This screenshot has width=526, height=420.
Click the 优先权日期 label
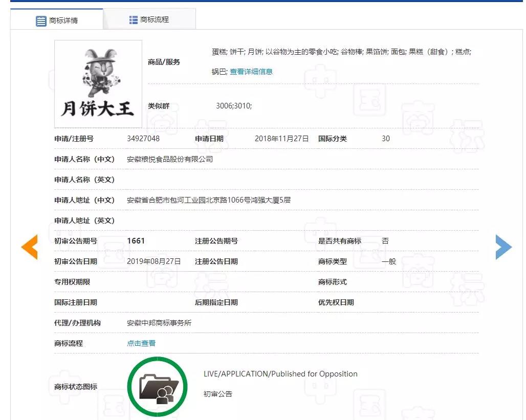(x=336, y=302)
